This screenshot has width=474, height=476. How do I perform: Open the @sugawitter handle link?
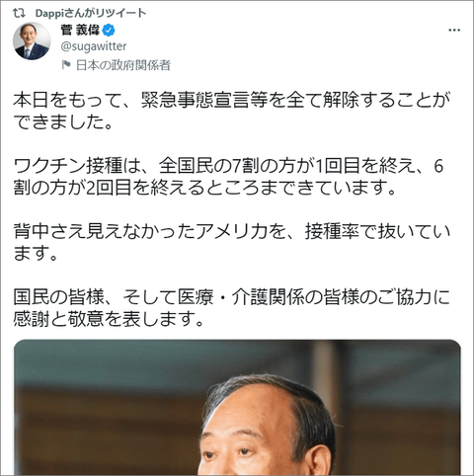click(x=94, y=46)
